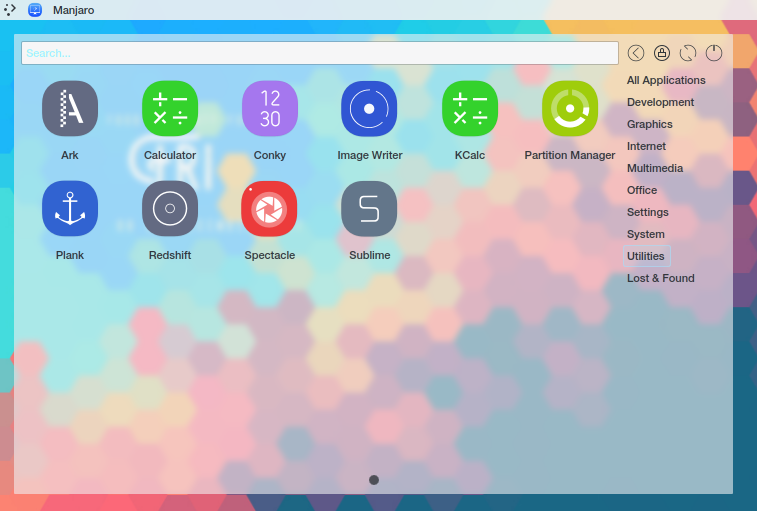Viewport: 757px width, 511px height.
Task: Select the highlighted Utilities category
Action: pos(646,256)
